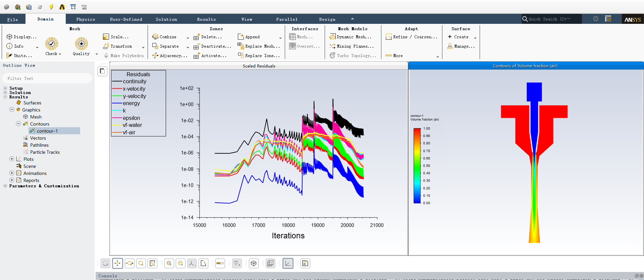The width and height of the screenshot is (644, 280).
Task: Switch to the User-Defined ribbon tab
Action: pyautogui.click(x=126, y=19)
